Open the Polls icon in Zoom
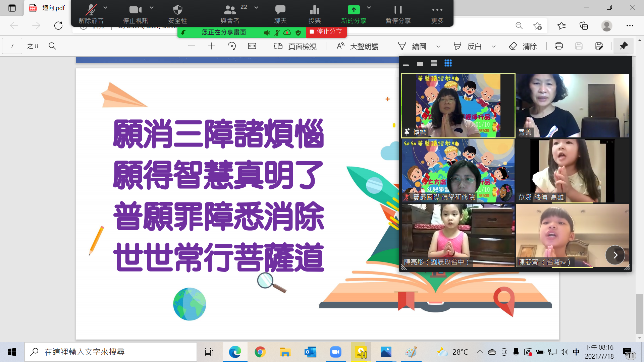This screenshot has width=644, height=362. (x=314, y=10)
